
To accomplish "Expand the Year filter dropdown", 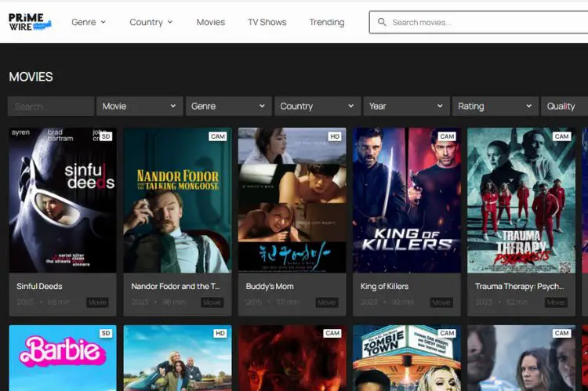I will coord(406,106).
